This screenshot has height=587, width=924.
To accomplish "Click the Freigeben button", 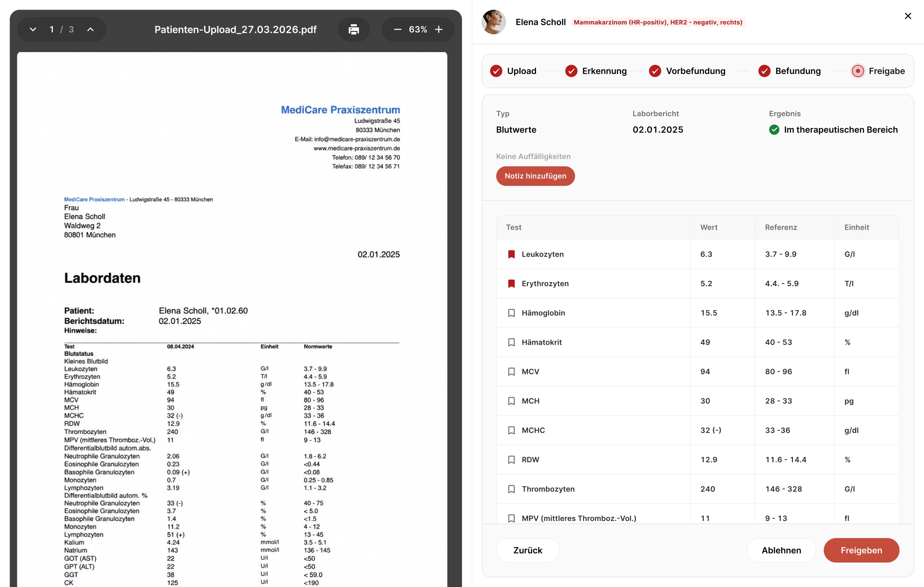I will pyautogui.click(x=861, y=550).
